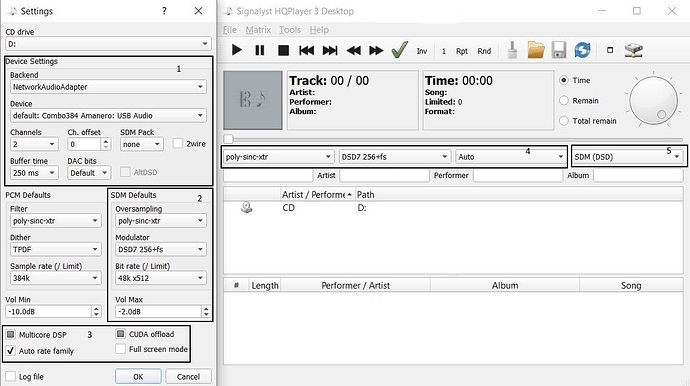
Task: Toggle the '1' single repeat button
Action: pos(444,51)
